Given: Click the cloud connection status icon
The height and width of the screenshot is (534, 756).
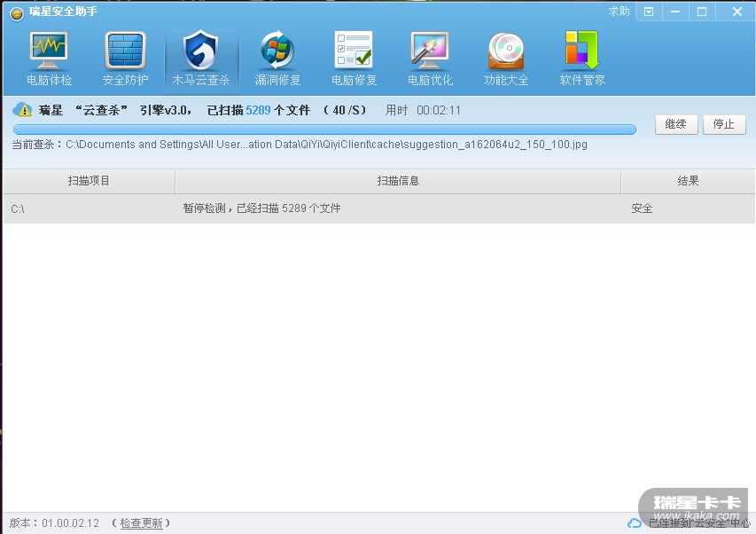Looking at the screenshot, I should (x=634, y=522).
